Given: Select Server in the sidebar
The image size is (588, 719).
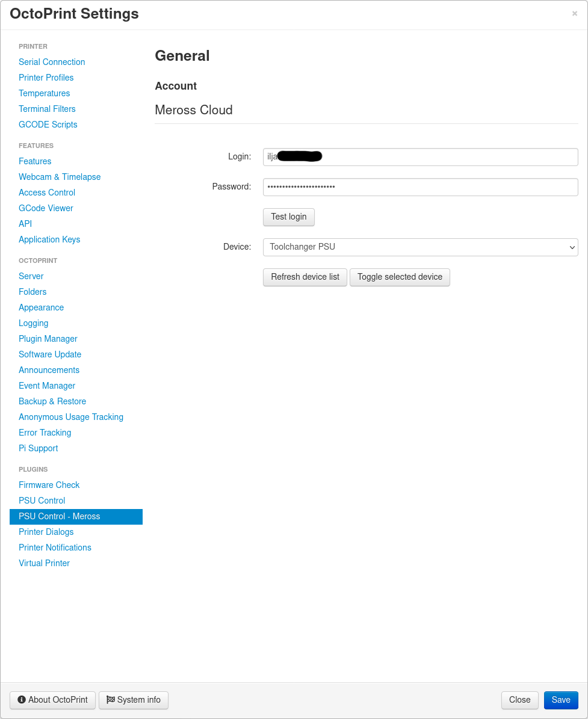Looking at the screenshot, I should click(x=31, y=276).
